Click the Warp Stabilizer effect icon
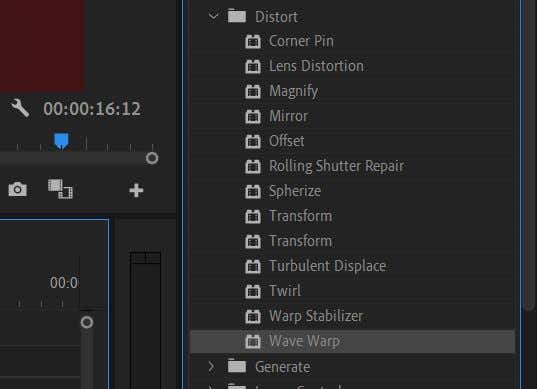 click(253, 316)
